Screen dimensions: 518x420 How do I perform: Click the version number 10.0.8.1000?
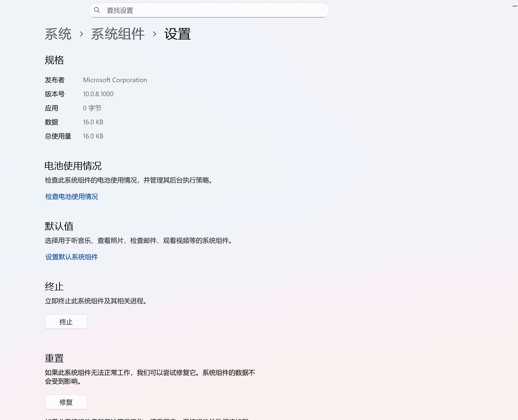point(98,94)
